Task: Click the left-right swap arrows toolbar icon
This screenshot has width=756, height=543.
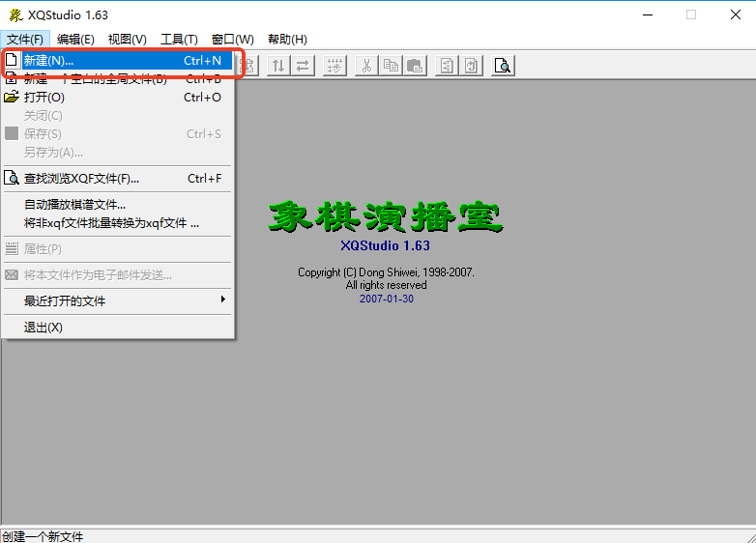Action: [x=303, y=66]
